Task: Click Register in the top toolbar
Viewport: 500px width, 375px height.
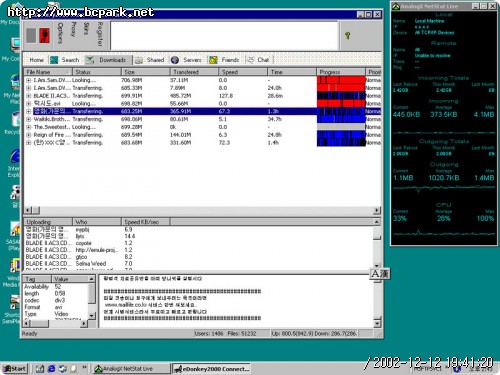Action: click(x=100, y=34)
